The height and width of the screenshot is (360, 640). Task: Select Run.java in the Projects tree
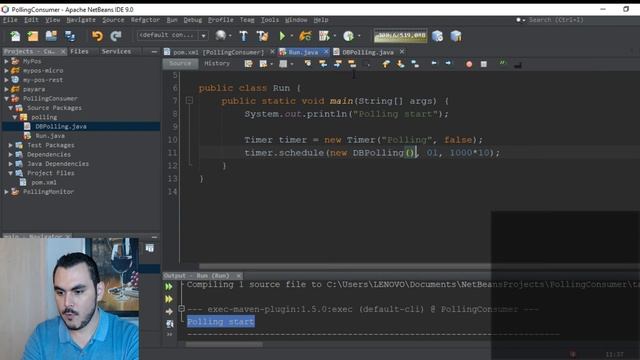50,136
